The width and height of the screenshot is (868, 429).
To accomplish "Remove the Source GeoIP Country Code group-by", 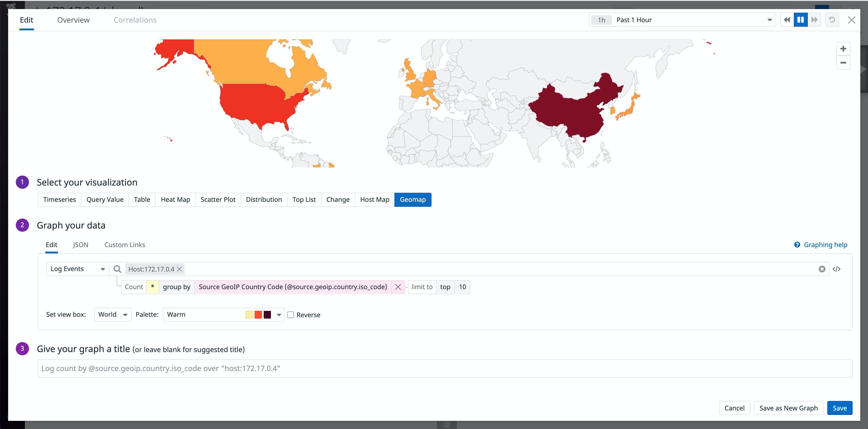I will point(398,287).
